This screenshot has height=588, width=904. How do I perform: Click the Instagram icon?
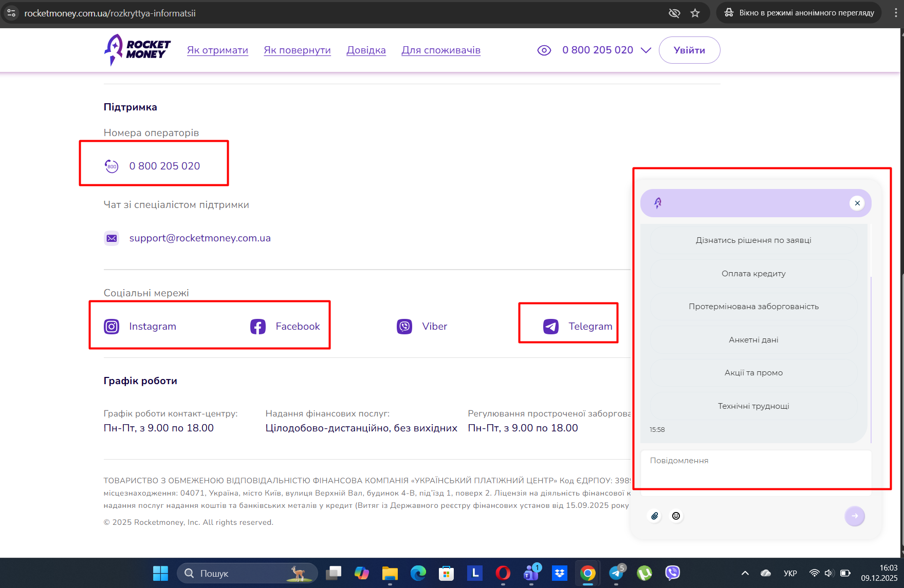112,327
